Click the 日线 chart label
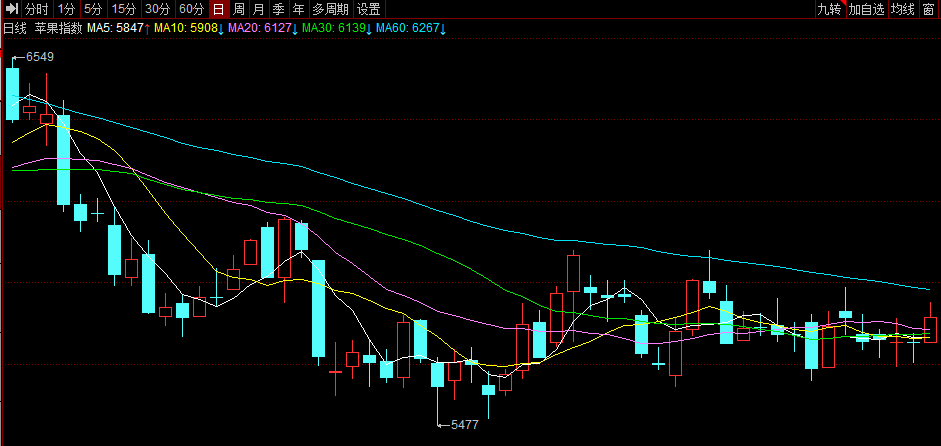Viewport: 941px width, 446px height. (x=15, y=28)
